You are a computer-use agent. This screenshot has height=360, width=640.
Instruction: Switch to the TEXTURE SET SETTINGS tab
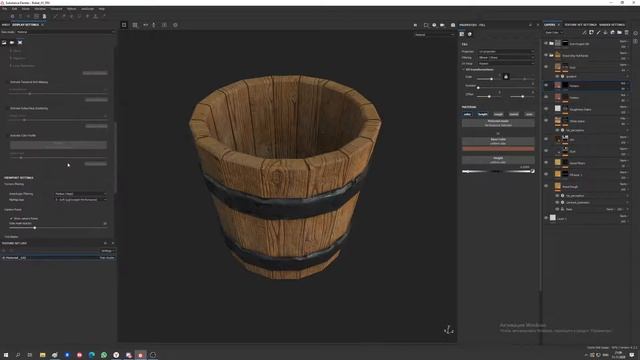[x=580, y=25]
